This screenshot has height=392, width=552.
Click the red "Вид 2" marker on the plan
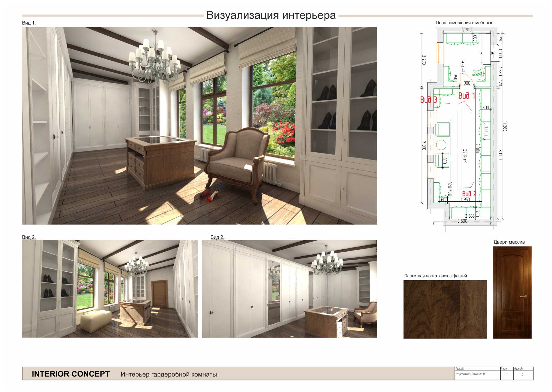coord(469,194)
